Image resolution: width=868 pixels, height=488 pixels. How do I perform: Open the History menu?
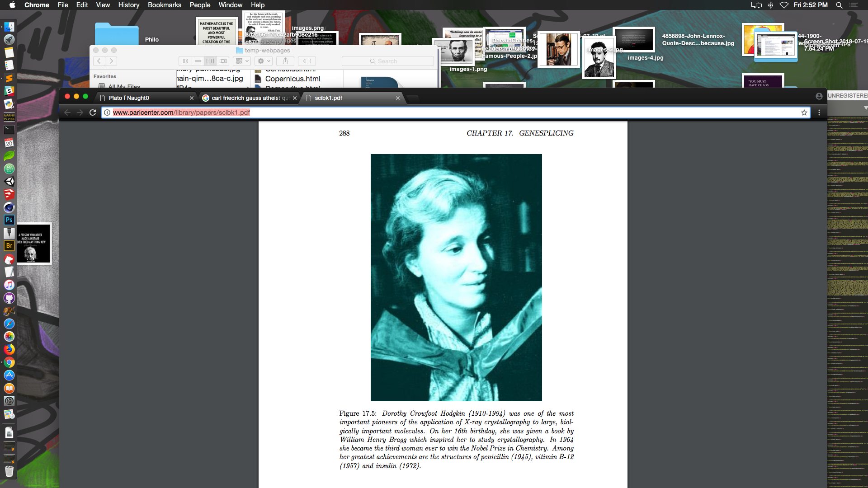(129, 5)
